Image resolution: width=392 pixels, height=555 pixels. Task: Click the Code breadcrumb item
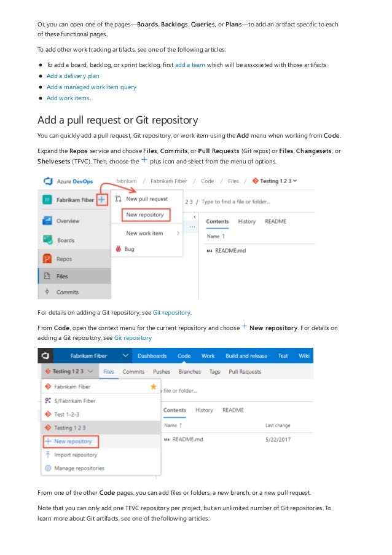click(x=207, y=181)
